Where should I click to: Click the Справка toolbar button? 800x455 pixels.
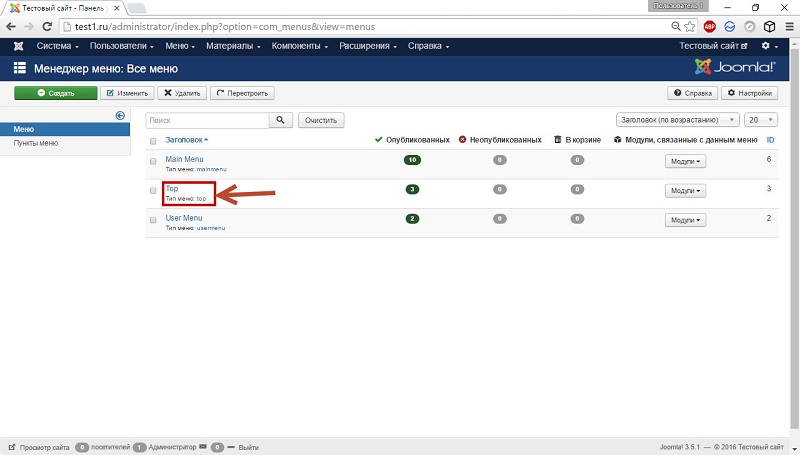[693, 93]
